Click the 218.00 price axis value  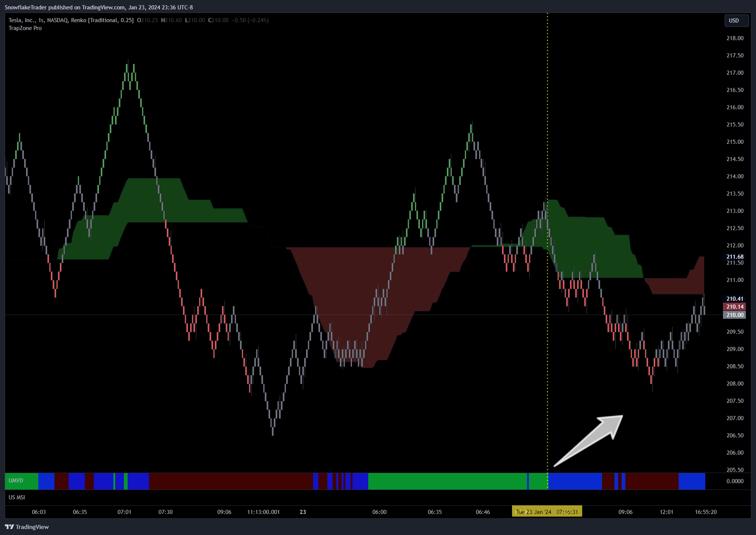(x=735, y=38)
